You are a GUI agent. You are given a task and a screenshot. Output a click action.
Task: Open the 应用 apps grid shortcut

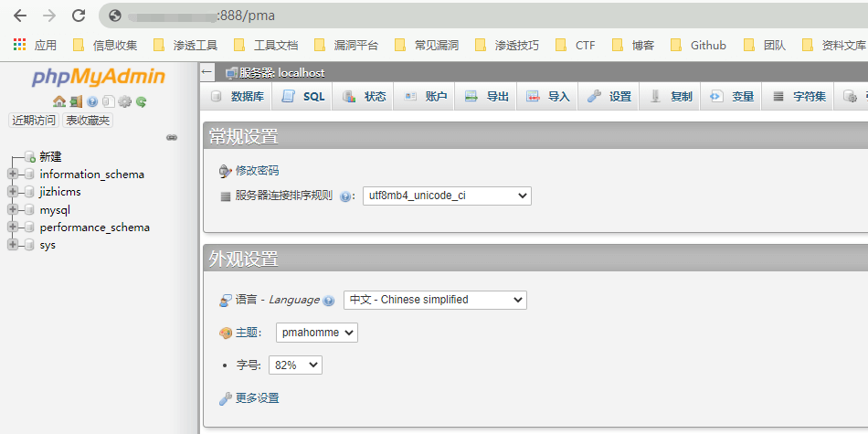click(35, 46)
